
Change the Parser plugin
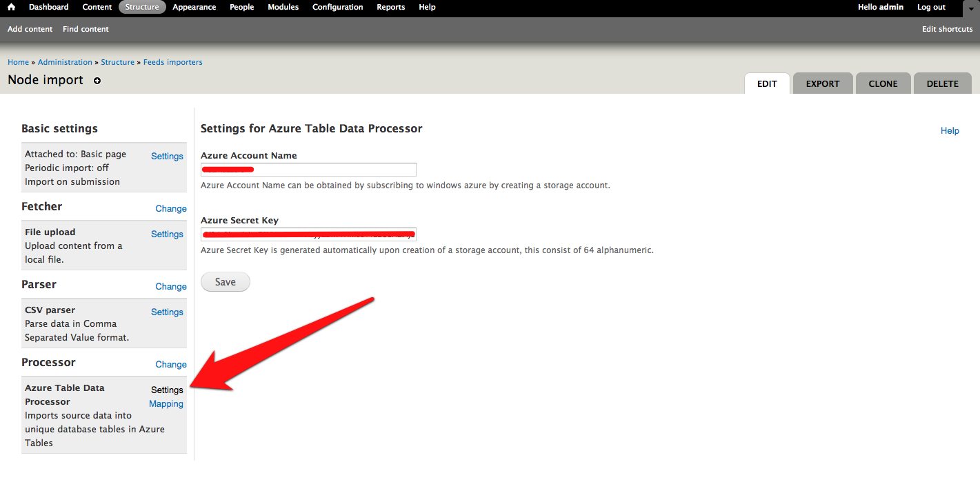170,286
